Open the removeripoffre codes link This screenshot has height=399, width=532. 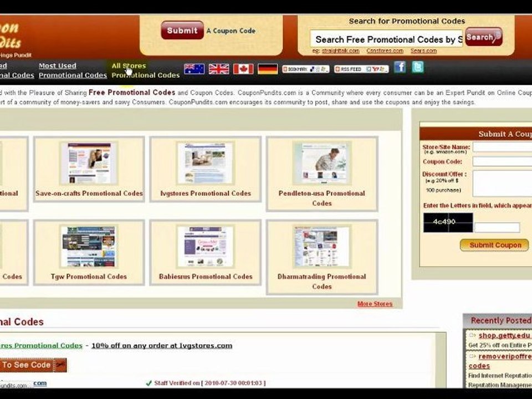500,361
